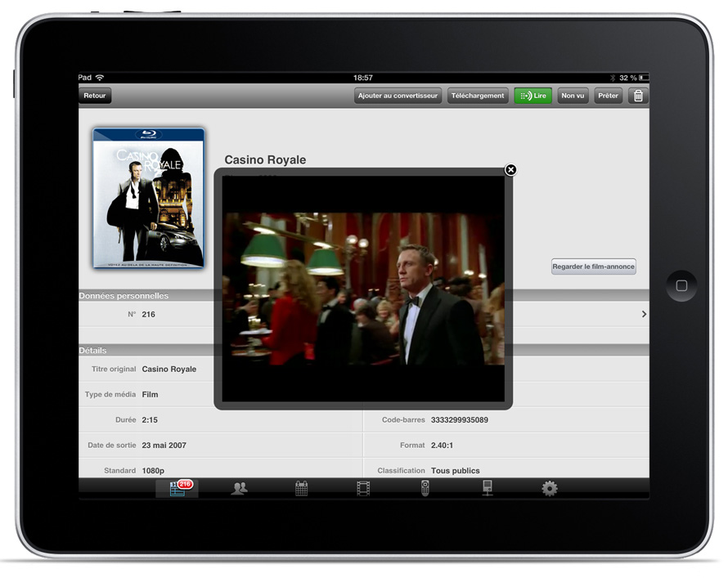Screen dimensions: 728x578
Task: Open the Casino Royale Blu-ray cover
Action: [x=149, y=198]
